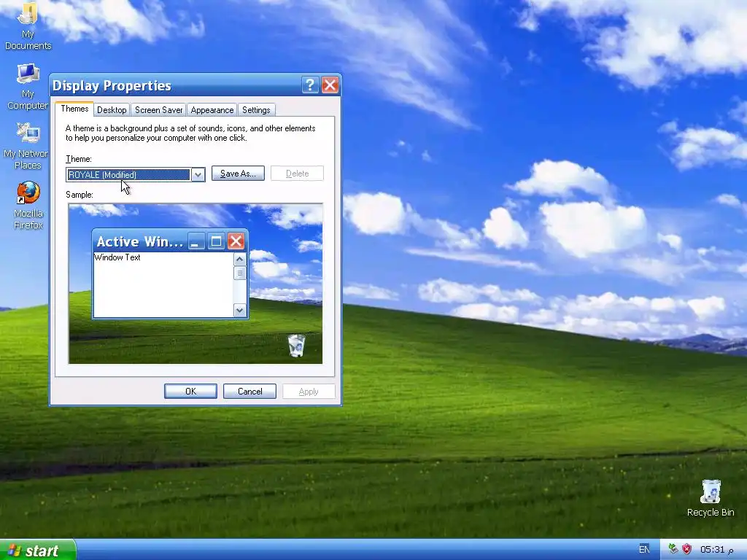
Task: Click the network connection tray icon
Action: (673, 549)
